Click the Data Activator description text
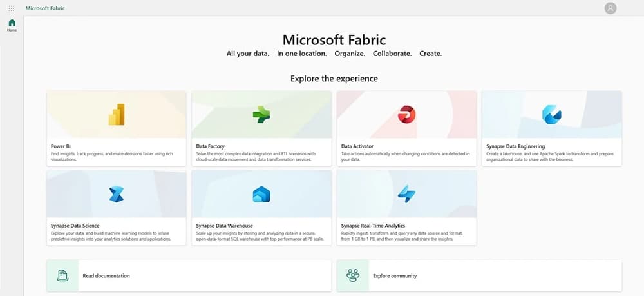 tap(405, 157)
